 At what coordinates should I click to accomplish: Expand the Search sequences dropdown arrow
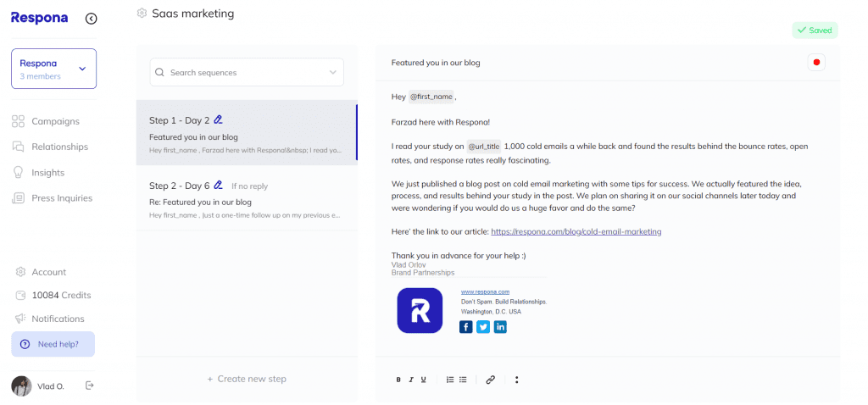click(332, 73)
